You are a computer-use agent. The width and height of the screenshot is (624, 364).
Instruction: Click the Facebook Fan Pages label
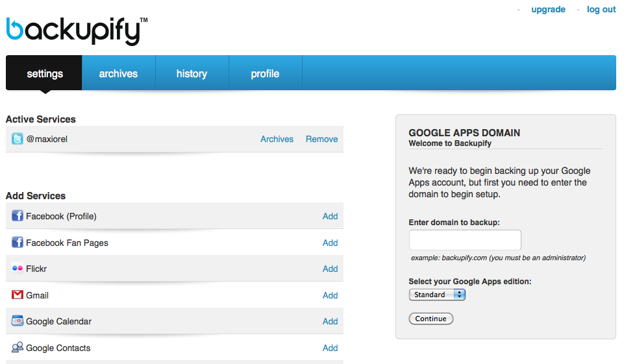(67, 243)
